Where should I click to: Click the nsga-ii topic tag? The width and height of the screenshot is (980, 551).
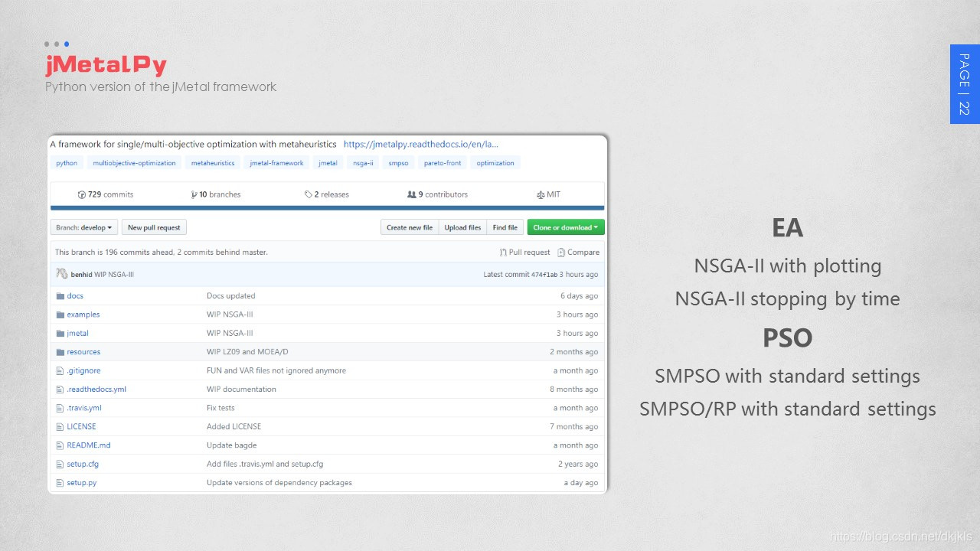pyautogui.click(x=363, y=163)
